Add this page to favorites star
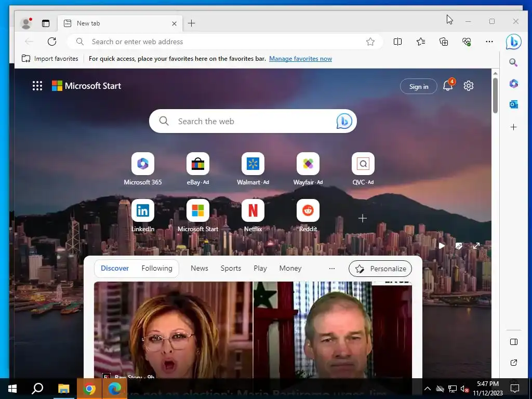 coord(370,42)
